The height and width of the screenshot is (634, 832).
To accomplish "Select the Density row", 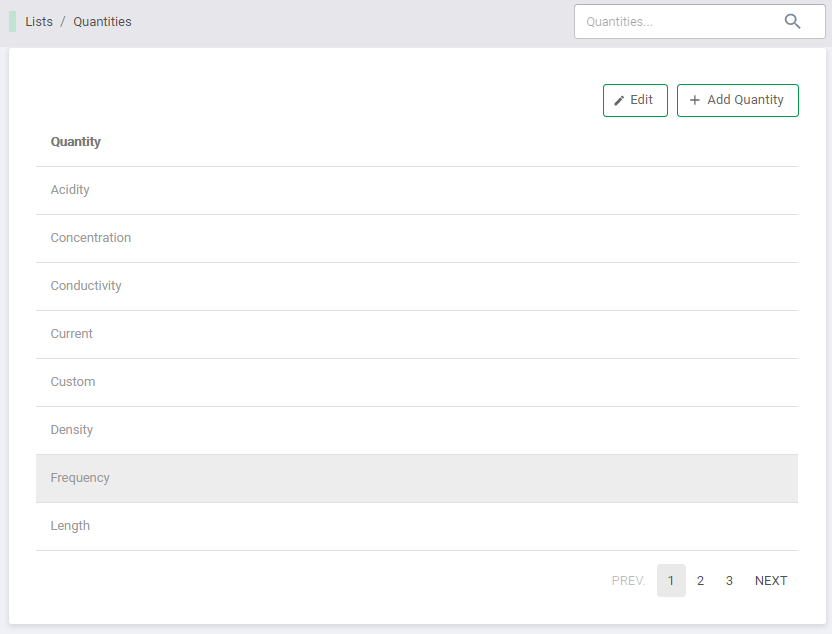I will pos(72,430).
